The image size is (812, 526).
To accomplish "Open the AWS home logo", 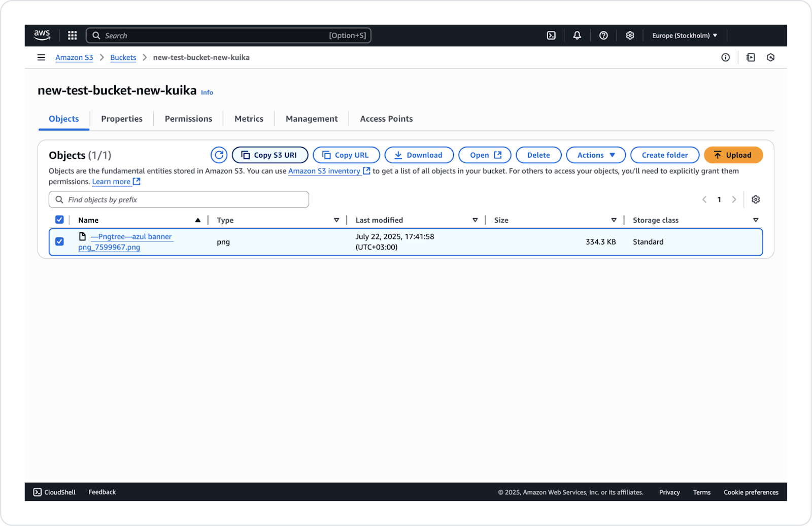I will pos(42,35).
